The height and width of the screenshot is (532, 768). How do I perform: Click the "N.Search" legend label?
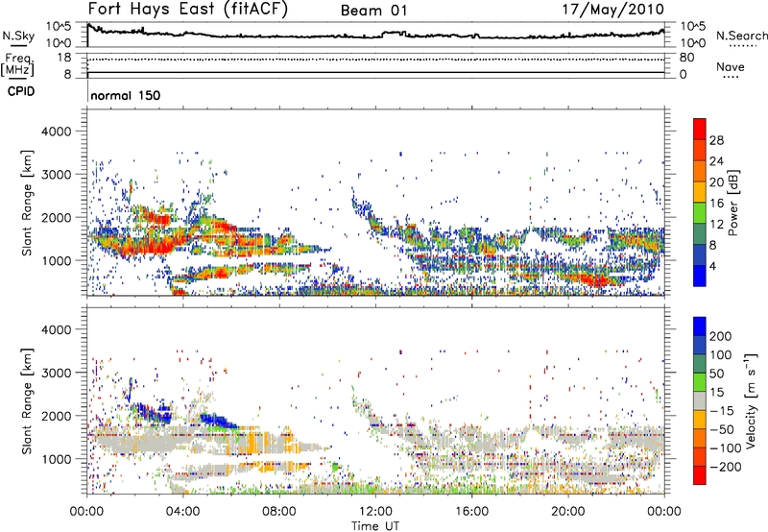741,36
